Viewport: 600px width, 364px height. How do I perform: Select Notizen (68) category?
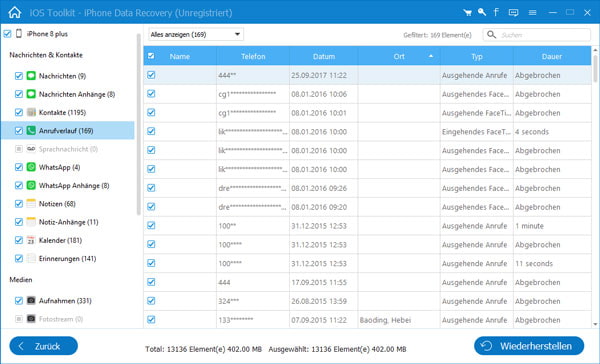click(x=57, y=204)
